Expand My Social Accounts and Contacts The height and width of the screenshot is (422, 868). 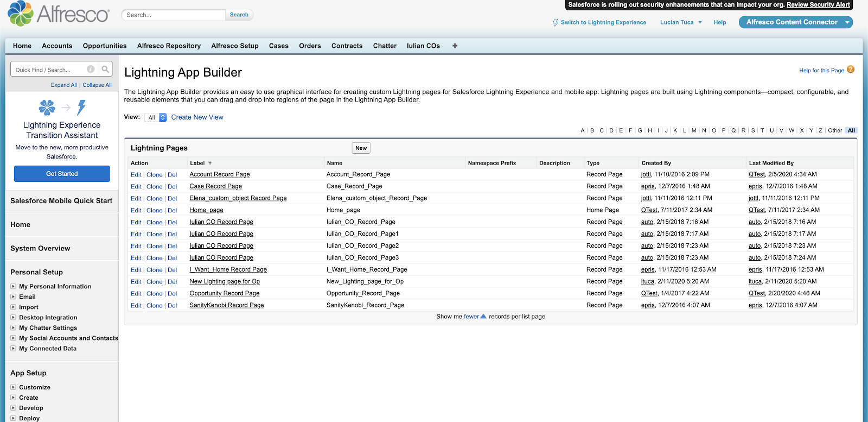(x=13, y=338)
